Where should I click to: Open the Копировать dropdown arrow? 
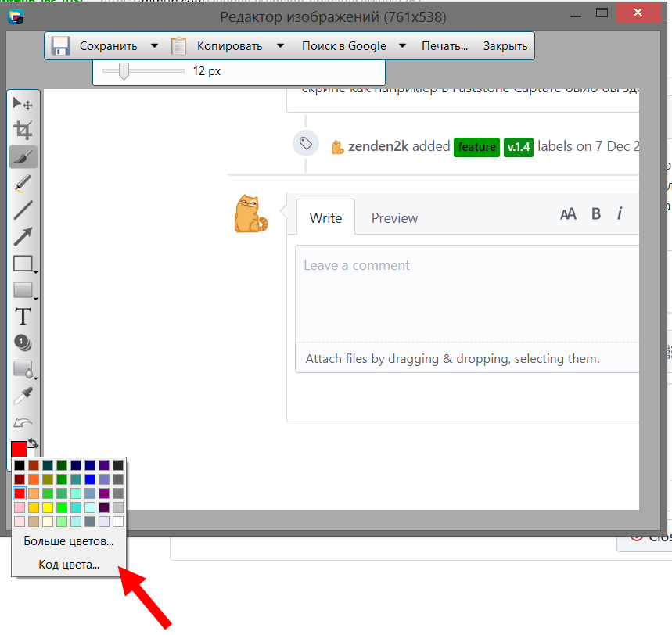point(280,46)
